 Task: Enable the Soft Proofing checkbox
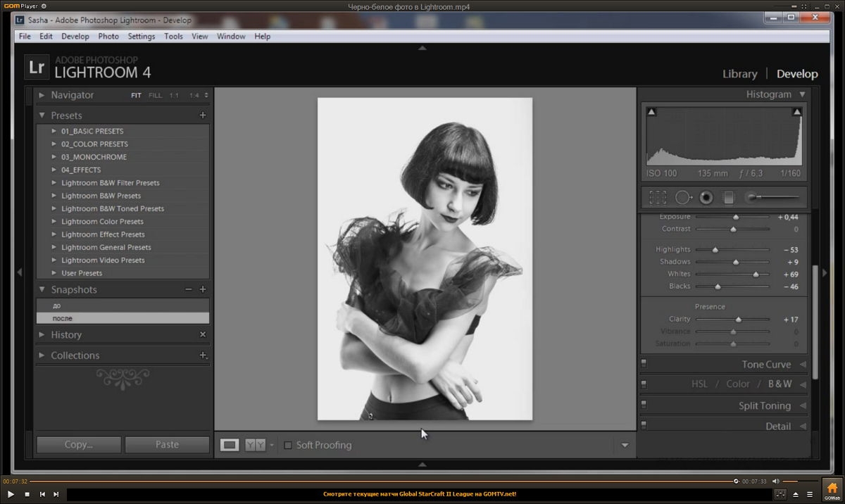coord(288,445)
